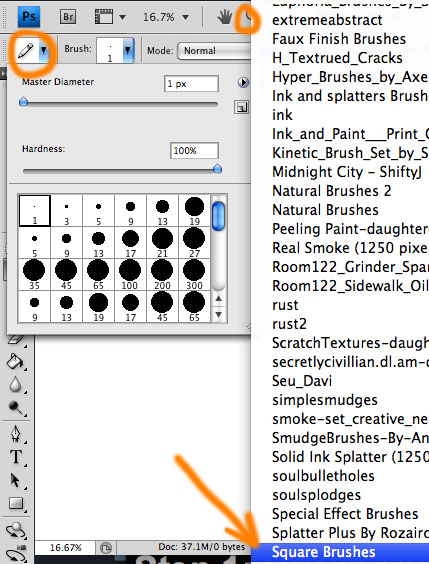The width and height of the screenshot is (429, 564).
Task: Choose Special Effect Brushes menu item
Action: pyautogui.click(x=345, y=514)
